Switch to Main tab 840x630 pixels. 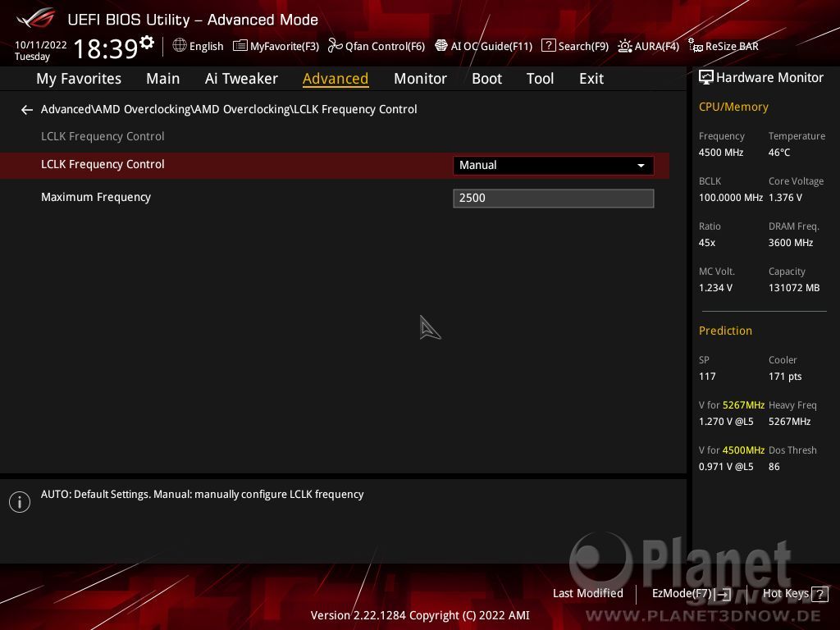click(163, 79)
